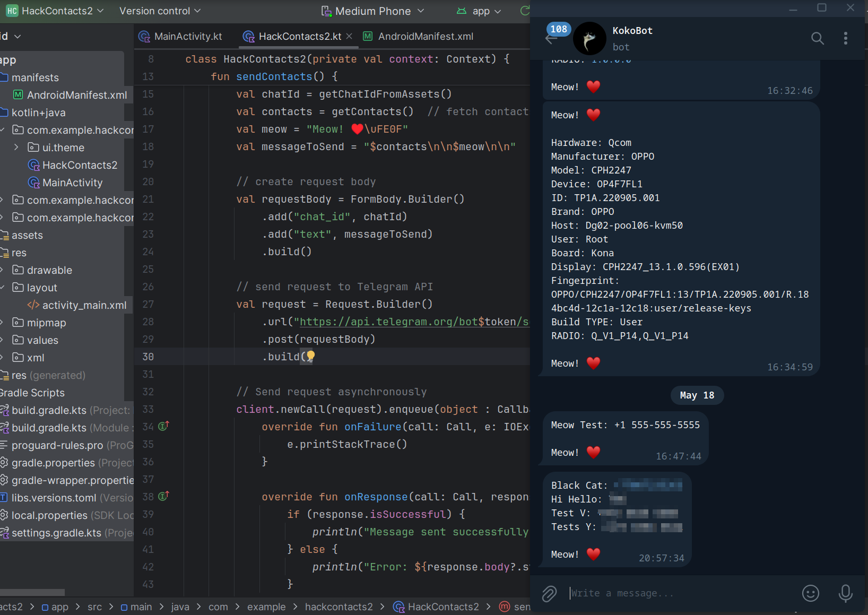Click the horizontal scrollbar in project panel

32,592
